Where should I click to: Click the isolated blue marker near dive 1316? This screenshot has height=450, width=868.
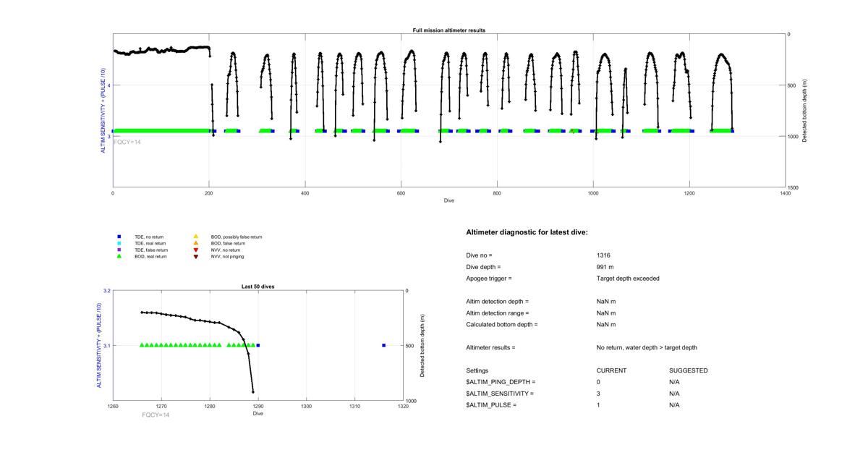(383, 345)
